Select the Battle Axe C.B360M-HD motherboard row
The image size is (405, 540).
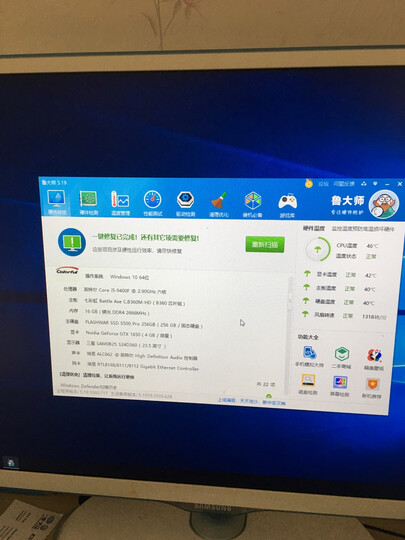pos(127,302)
